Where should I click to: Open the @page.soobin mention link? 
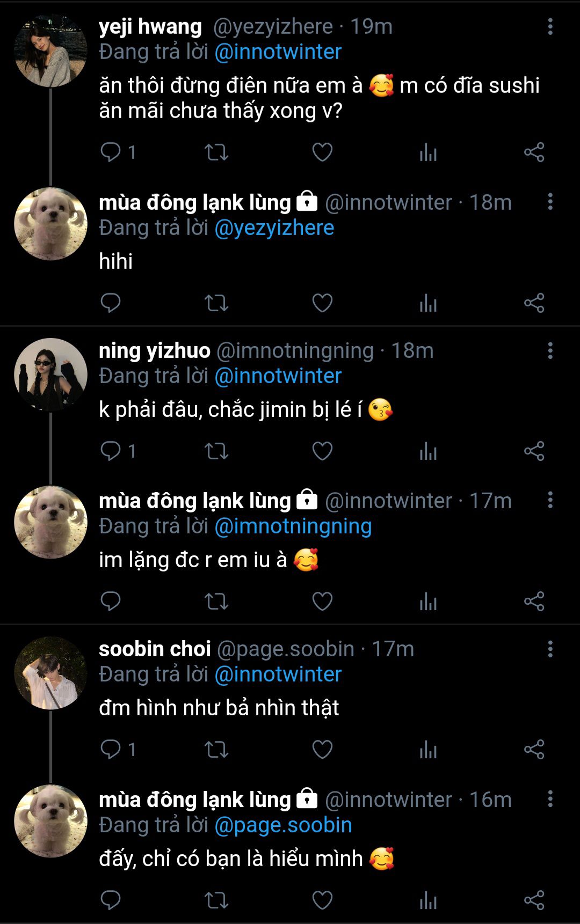(283, 825)
